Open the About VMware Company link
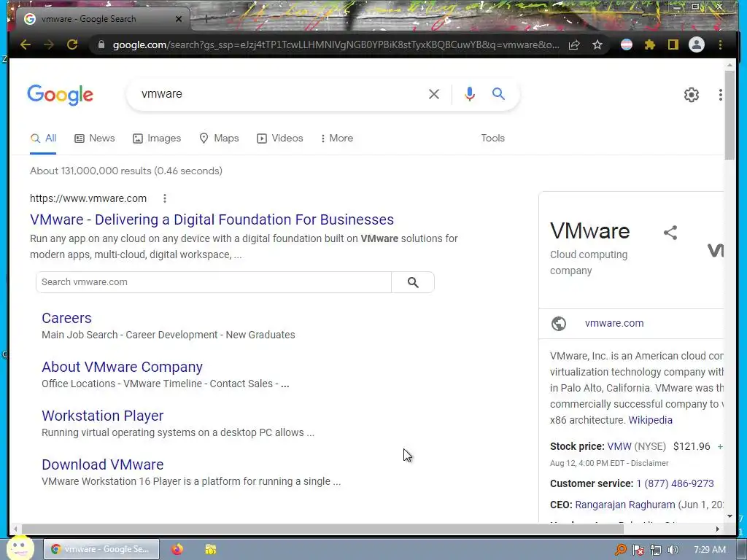This screenshot has width=747, height=560. tap(123, 367)
